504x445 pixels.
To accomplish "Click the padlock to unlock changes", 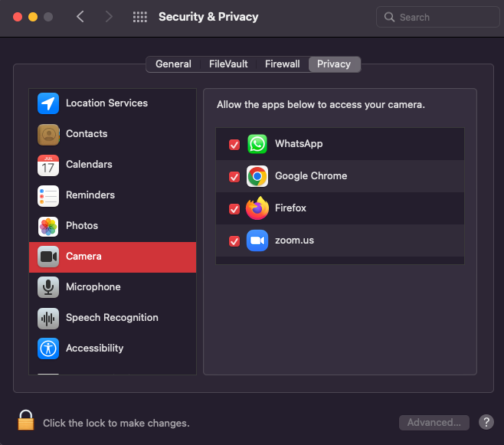I will click(26, 420).
